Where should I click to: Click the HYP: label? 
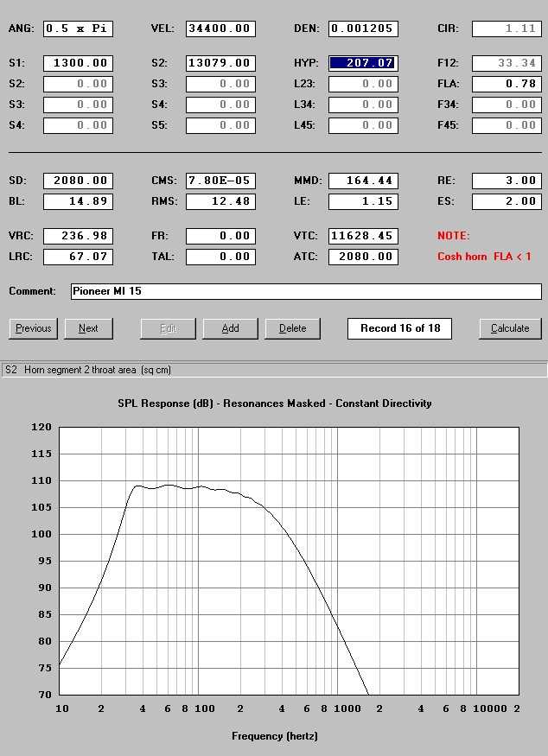[306, 63]
